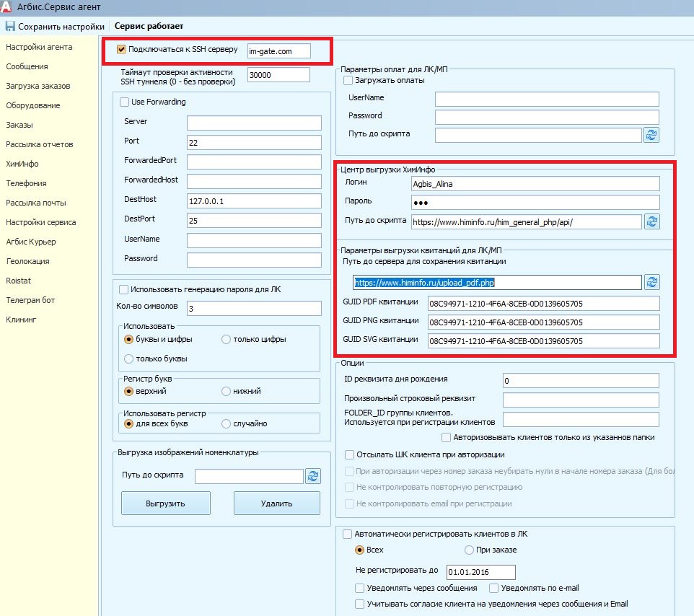Click refresh icon beside nomenclature image script path

click(x=313, y=476)
